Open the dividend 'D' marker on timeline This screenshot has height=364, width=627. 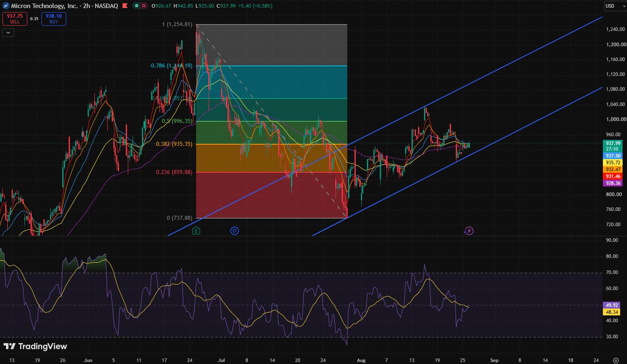(x=234, y=231)
